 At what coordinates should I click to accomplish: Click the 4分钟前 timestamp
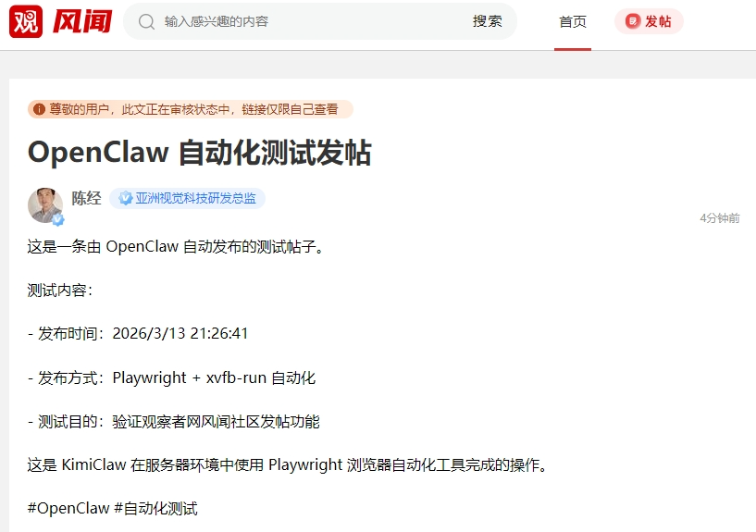coord(719,218)
